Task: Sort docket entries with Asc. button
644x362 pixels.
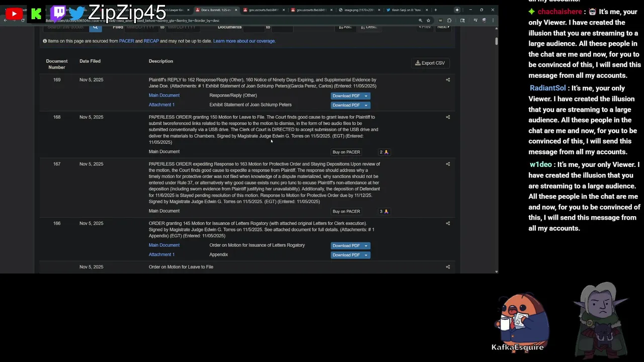Action: coord(345,27)
